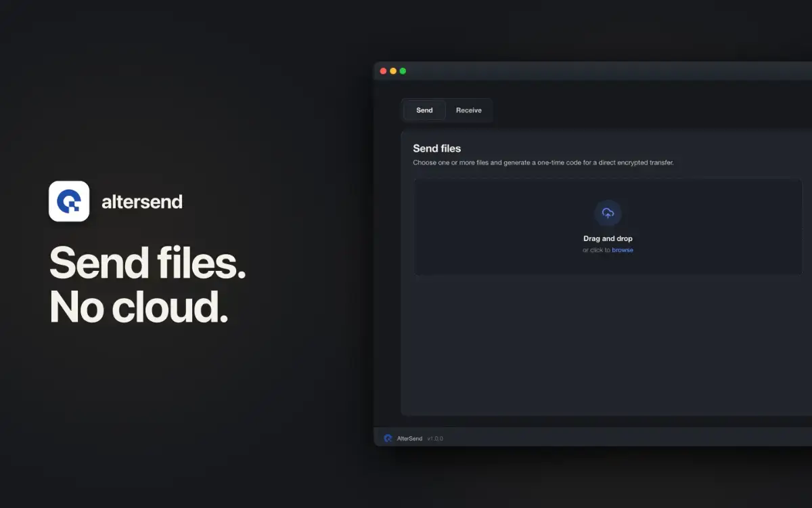Click the Drag and drop label
This screenshot has height=508, width=812.
(x=608, y=238)
